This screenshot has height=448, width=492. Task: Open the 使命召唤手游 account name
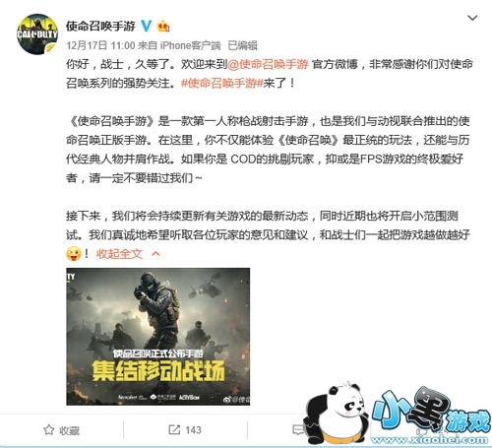100,26
